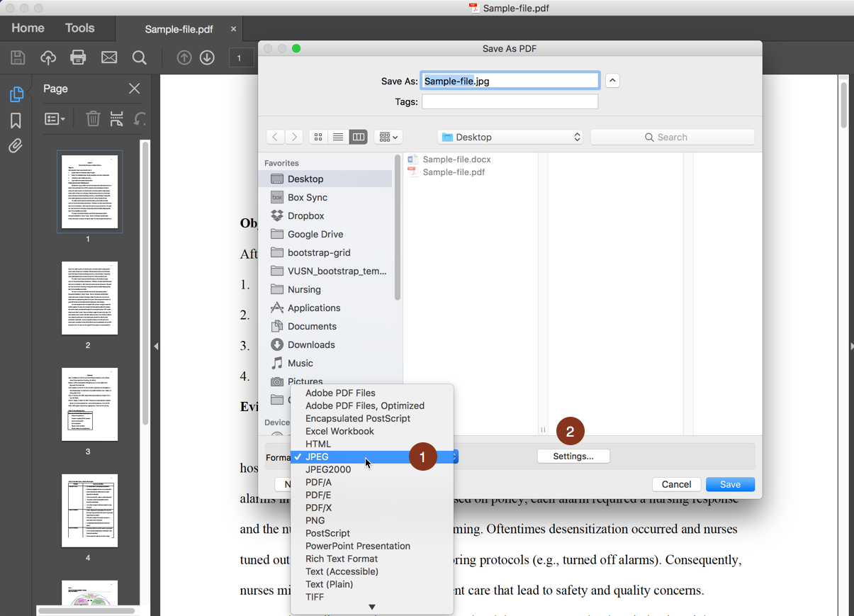Select the rotate page icon
Image resolution: width=854 pixels, height=616 pixels.
(x=139, y=118)
